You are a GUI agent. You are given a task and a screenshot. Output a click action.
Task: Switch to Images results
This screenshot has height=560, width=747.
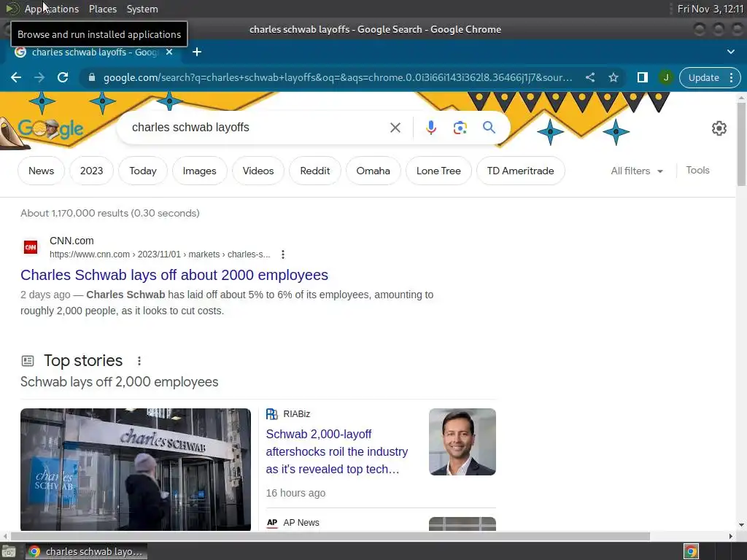pos(199,171)
